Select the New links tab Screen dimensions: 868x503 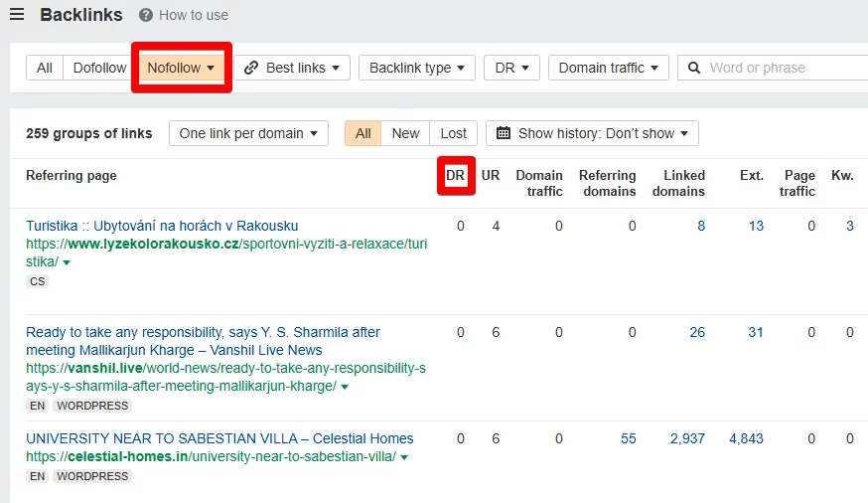coord(405,133)
